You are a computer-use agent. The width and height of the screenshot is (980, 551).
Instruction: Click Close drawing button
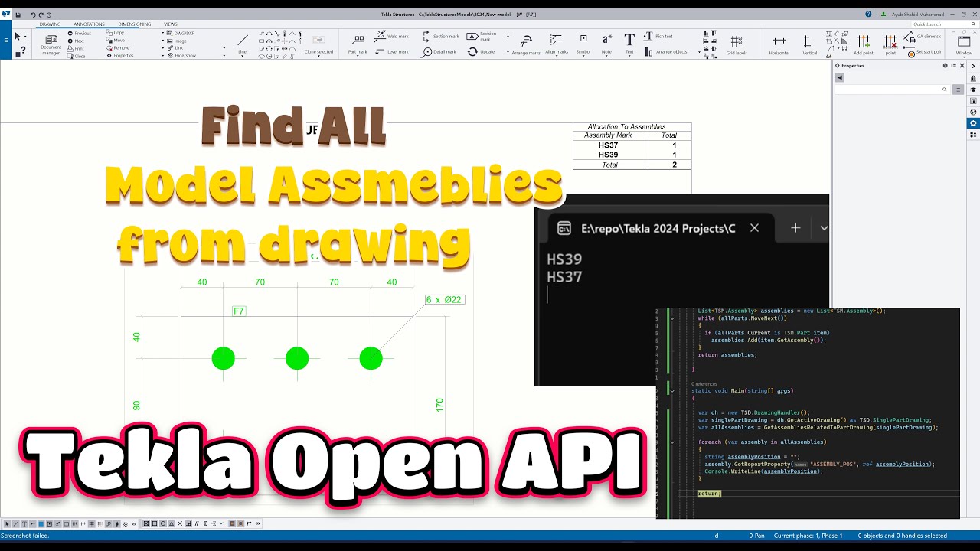click(x=77, y=56)
